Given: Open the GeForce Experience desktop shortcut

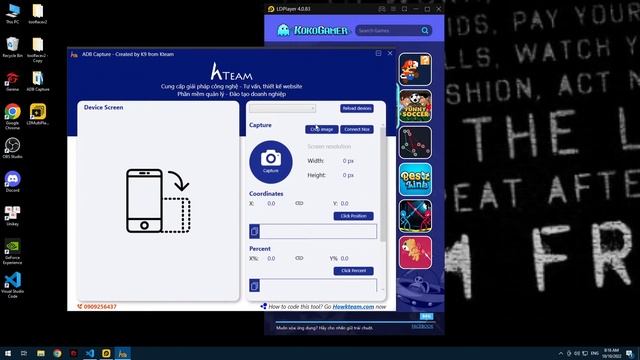Looking at the screenshot, I should click(x=13, y=252).
